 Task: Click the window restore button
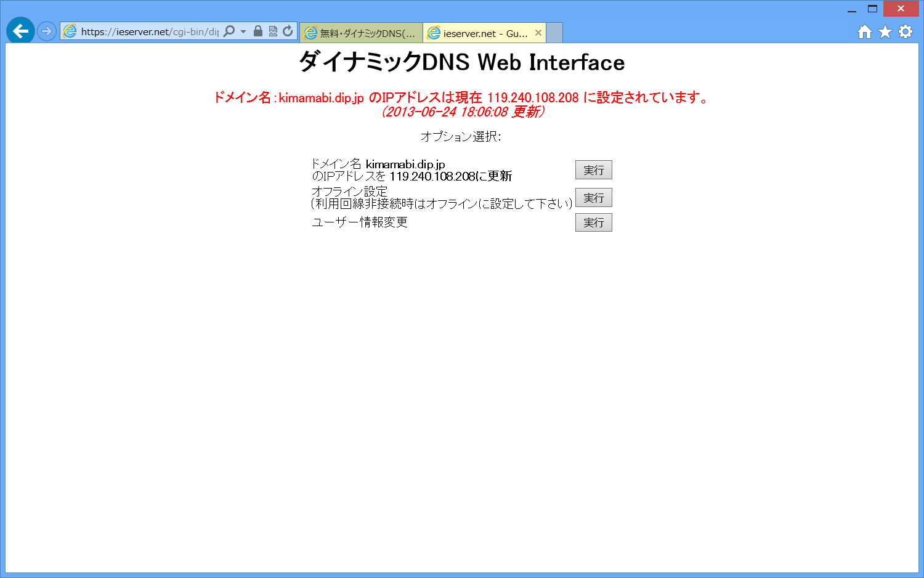coord(873,9)
